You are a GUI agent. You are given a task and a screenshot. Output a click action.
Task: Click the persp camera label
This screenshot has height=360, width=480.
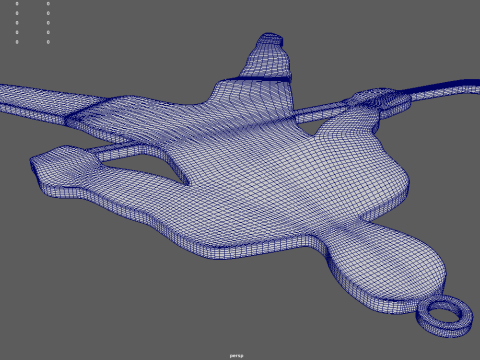point(236,356)
